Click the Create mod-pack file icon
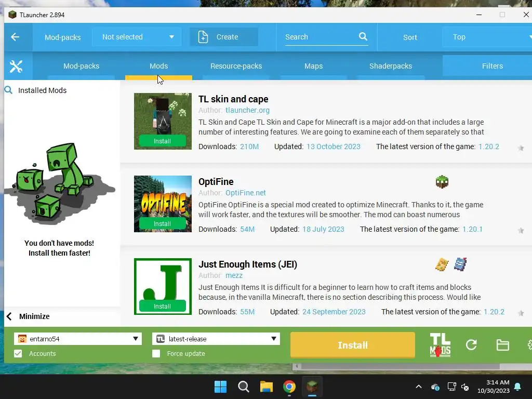The image size is (532, 399). [203, 37]
